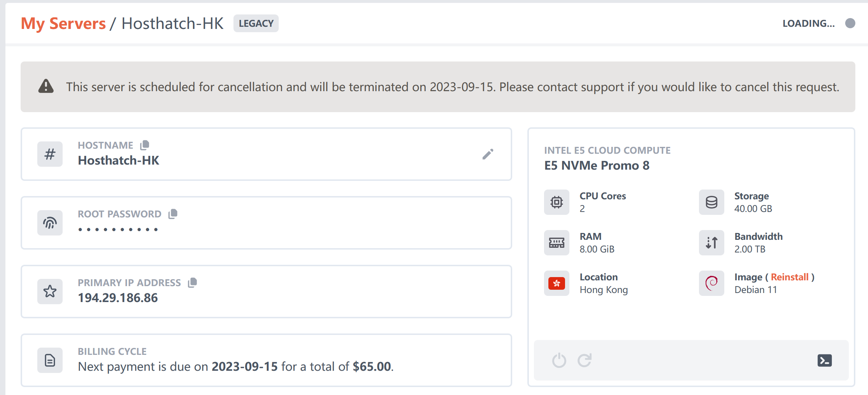Click the fingerprint password icon
Screen dimensions: 868x395
click(50, 223)
